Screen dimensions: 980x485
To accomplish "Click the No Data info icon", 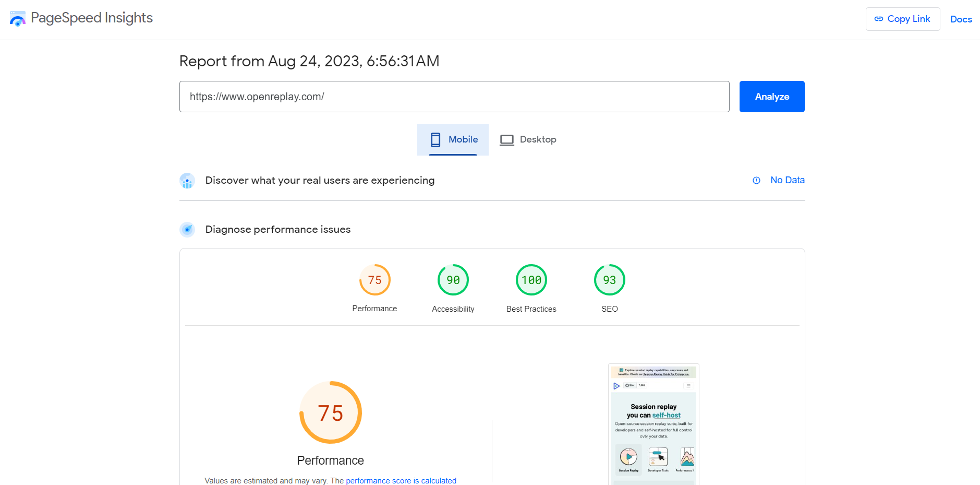I will click(x=756, y=180).
